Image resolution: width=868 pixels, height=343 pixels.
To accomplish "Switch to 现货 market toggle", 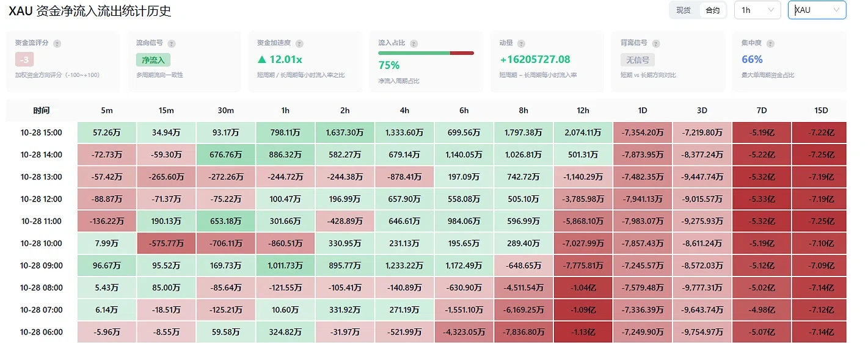I will pyautogui.click(x=684, y=10).
